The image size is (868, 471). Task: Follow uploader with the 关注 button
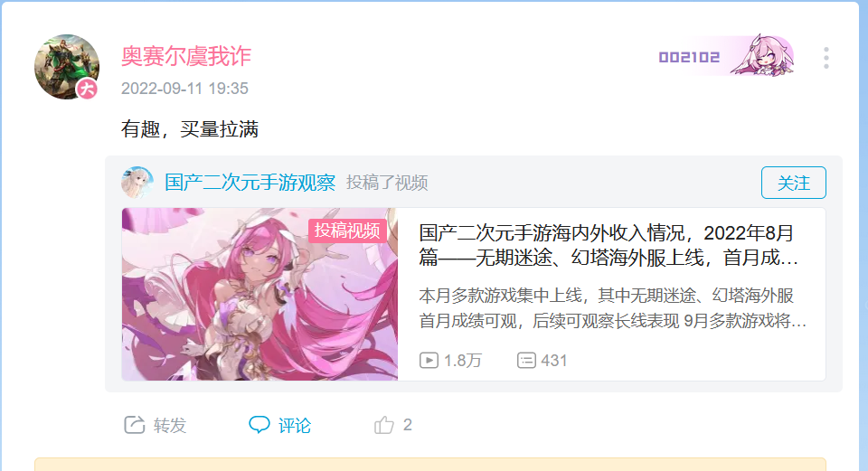click(x=793, y=183)
